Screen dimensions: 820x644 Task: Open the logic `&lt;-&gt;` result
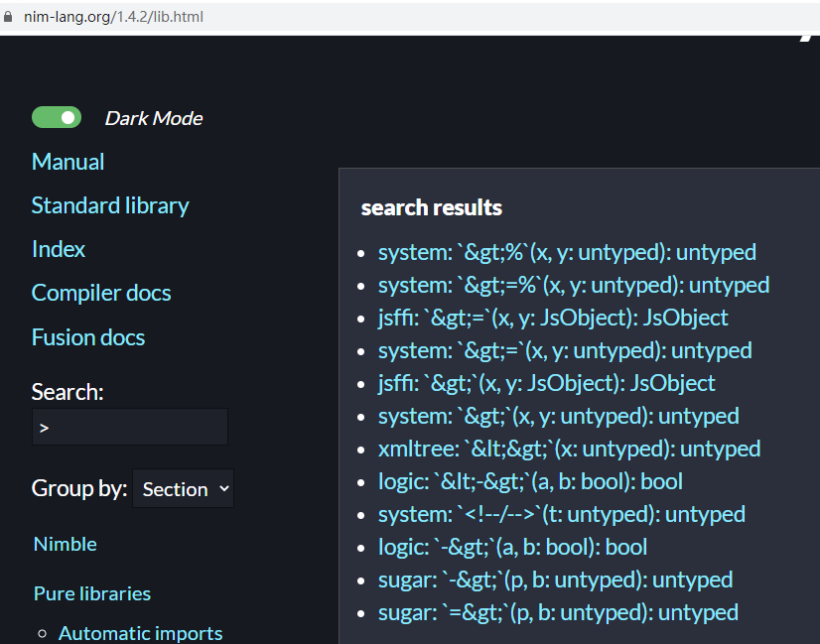(528, 481)
